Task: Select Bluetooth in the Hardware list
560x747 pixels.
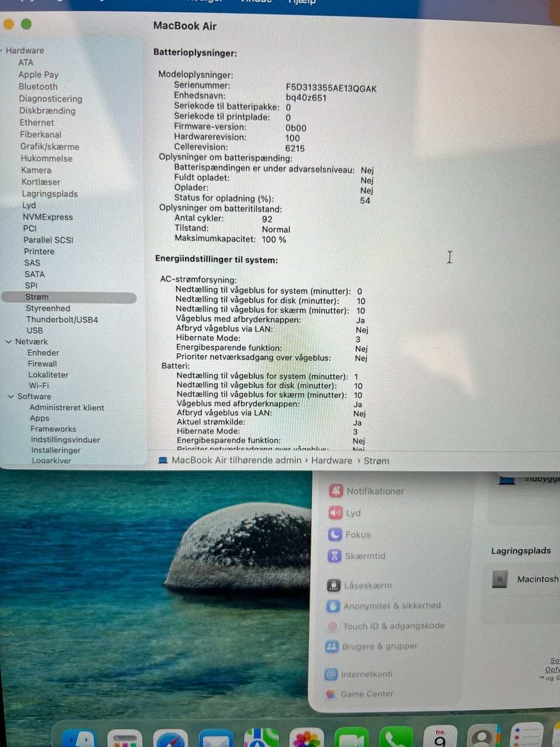Action: [x=38, y=86]
